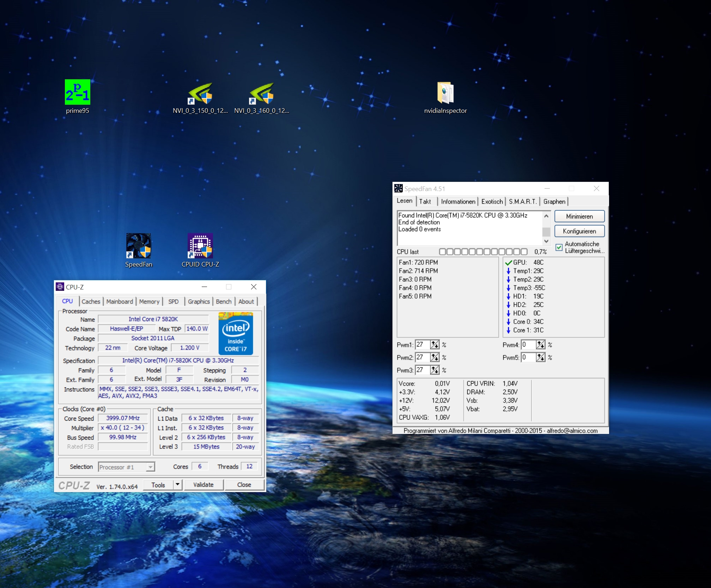Click the green GPU temperature checkmark
The image size is (711, 588).
508,263
